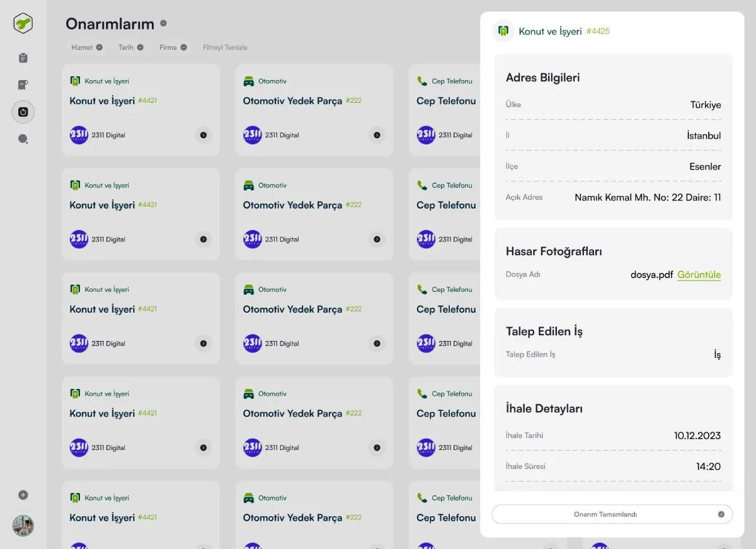This screenshot has width=756, height=549.
Task: Open arrow on first Konut ve İşyeri #4421 card
Action: (x=203, y=135)
